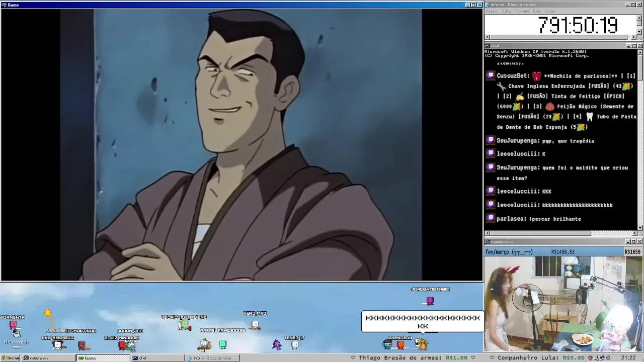Click the chat badge next to CuscuzBot

point(491,76)
